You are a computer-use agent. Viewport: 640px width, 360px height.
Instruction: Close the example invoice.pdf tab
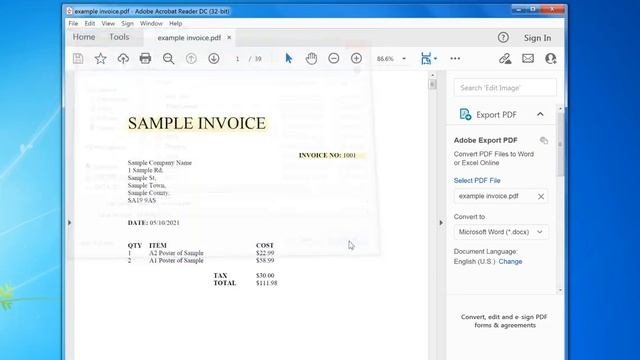tap(229, 37)
